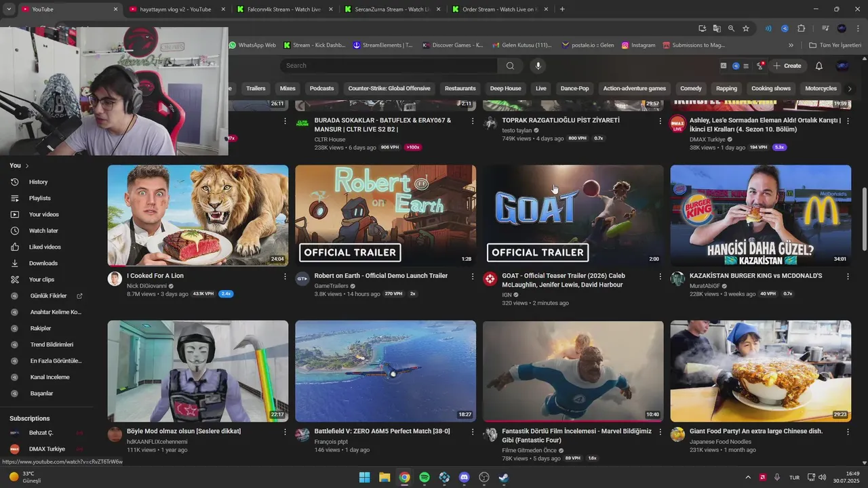
Task: Open the Instagram bookmark
Action: click(x=638, y=45)
